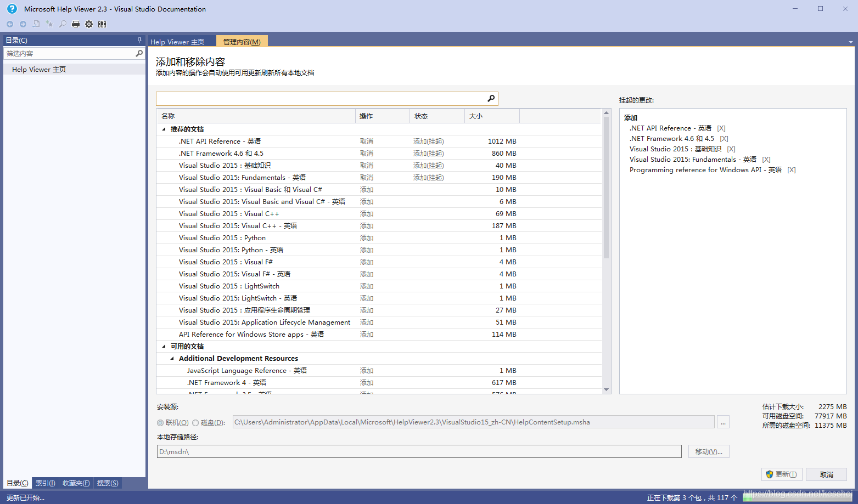Open the 目录(C) bottom tab

[x=18, y=483]
